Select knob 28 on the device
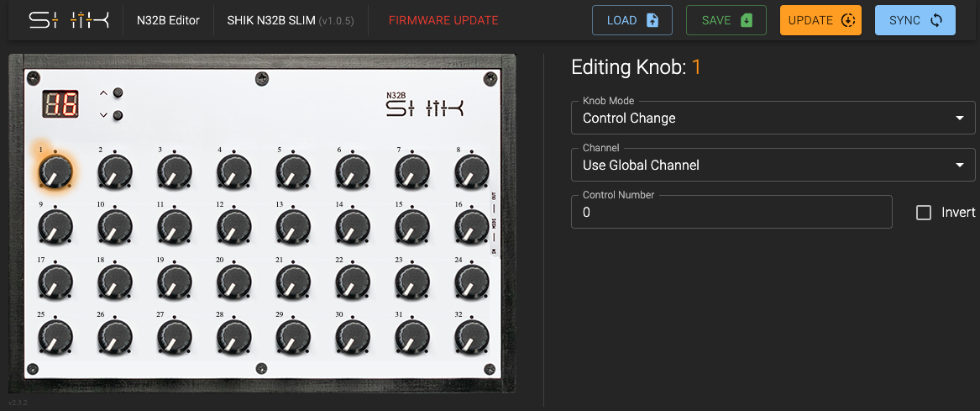980x411 pixels. [x=234, y=336]
